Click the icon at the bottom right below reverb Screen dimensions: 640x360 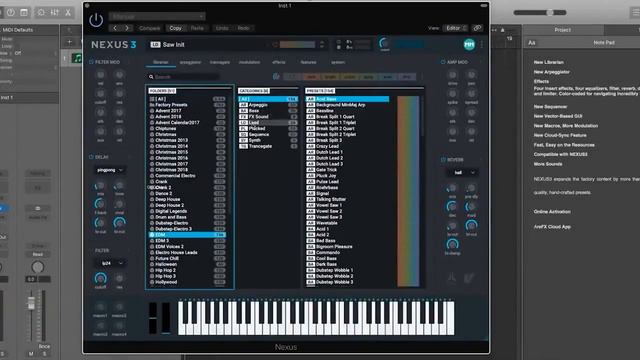tap(469, 278)
